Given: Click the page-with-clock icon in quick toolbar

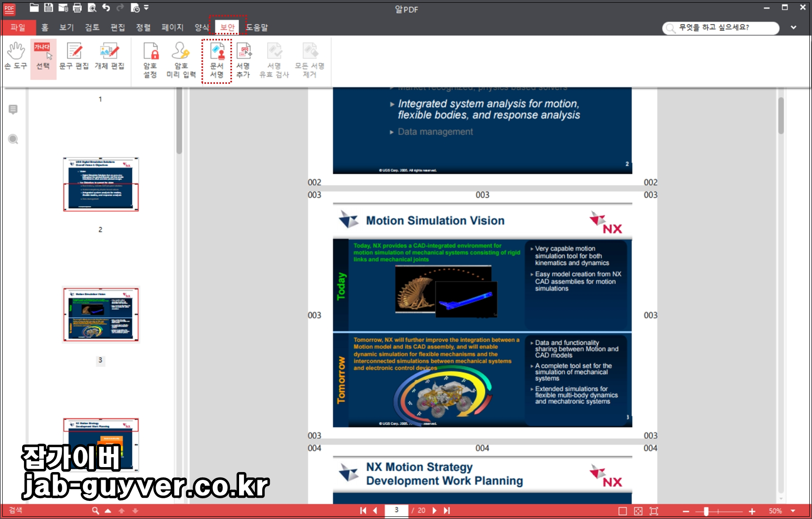Looking at the screenshot, I should pos(135,7).
